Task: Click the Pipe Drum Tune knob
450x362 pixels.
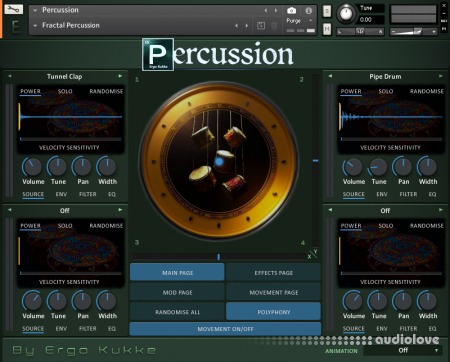Action: click(378, 166)
